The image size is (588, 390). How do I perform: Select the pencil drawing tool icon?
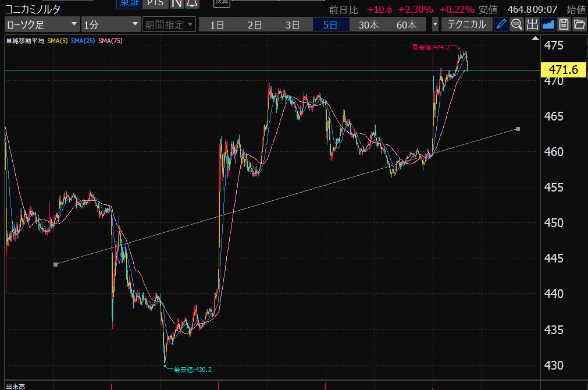pos(501,24)
